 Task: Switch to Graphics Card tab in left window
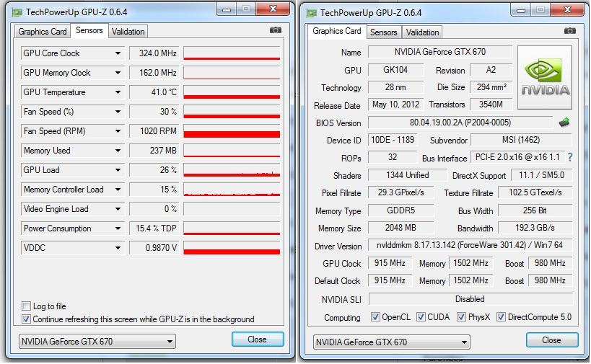pos(42,32)
